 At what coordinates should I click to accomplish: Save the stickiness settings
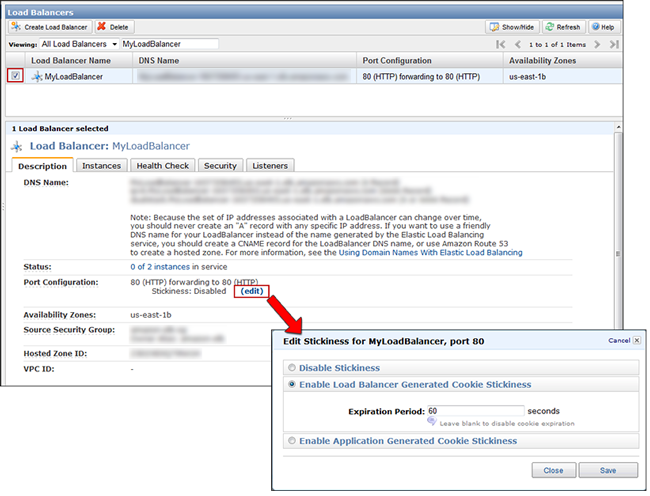(x=608, y=470)
